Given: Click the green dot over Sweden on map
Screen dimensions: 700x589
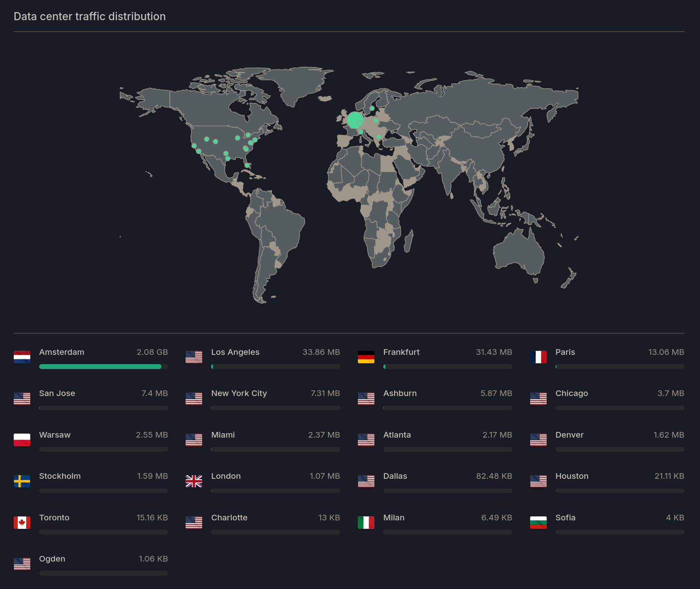Looking at the screenshot, I should click(x=372, y=108).
